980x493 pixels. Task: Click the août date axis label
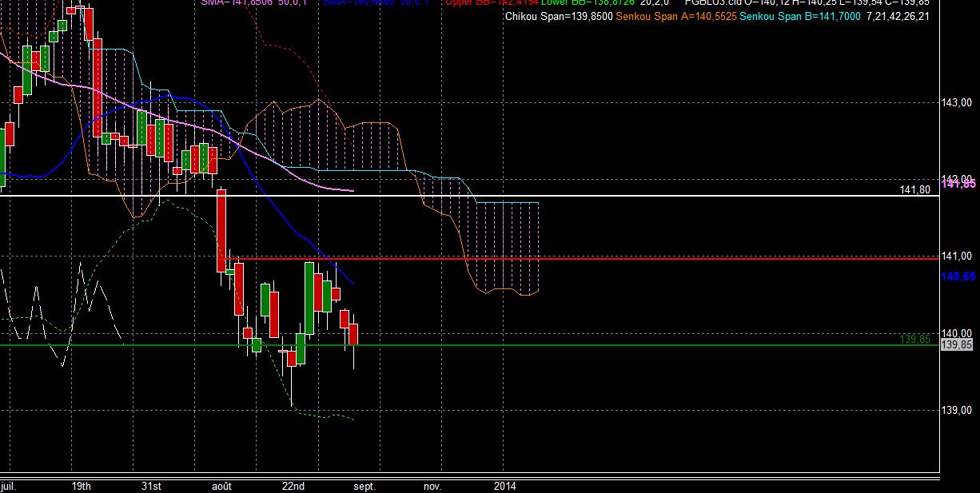[x=222, y=485]
